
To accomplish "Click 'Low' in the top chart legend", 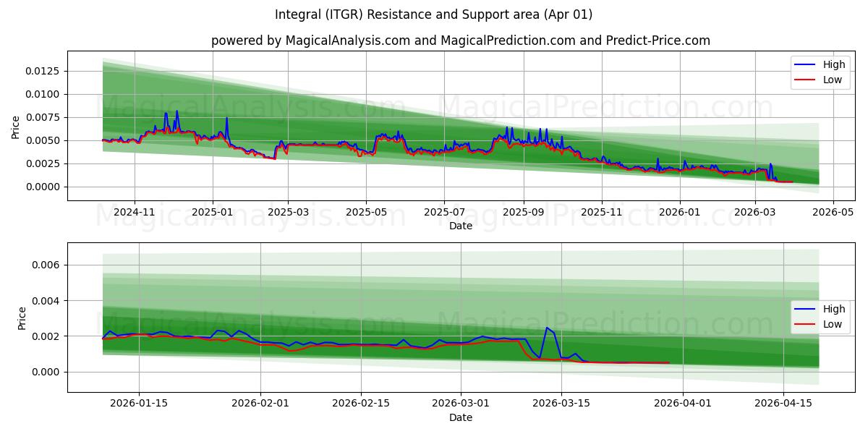I will click(x=833, y=80).
